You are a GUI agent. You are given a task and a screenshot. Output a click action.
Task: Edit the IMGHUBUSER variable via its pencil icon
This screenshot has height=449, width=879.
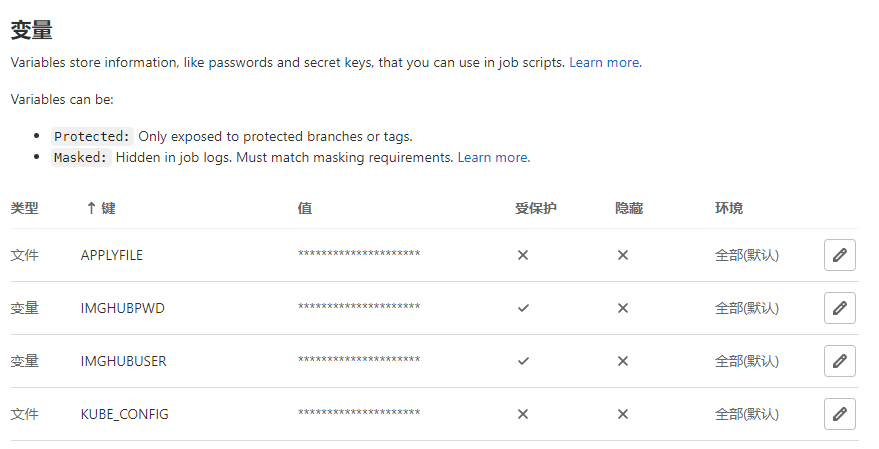tap(839, 361)
